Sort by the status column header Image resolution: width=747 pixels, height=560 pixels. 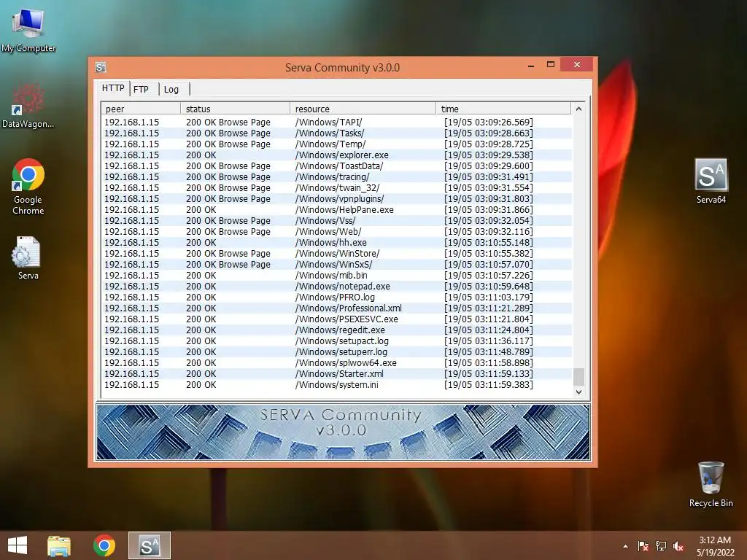click(236, 109)
